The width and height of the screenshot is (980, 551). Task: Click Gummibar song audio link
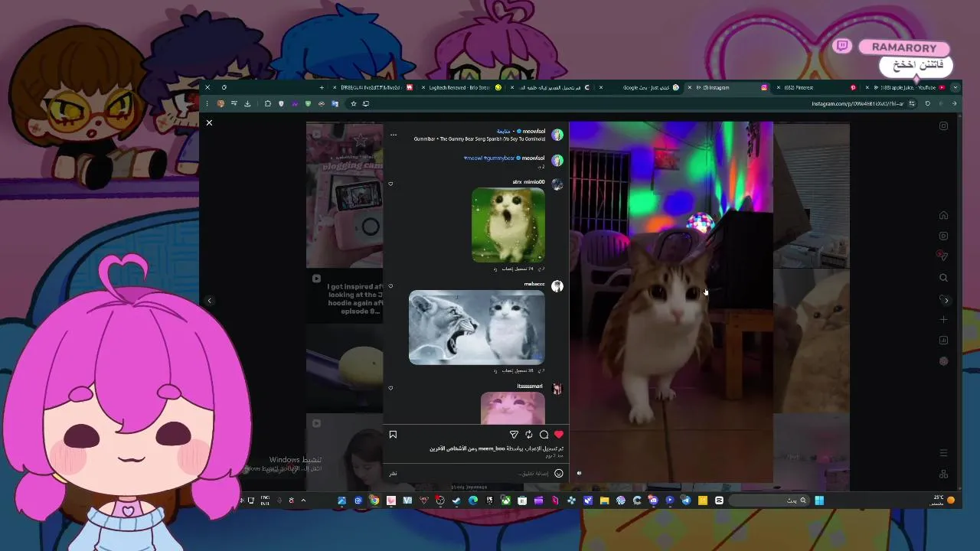point(480,139)
